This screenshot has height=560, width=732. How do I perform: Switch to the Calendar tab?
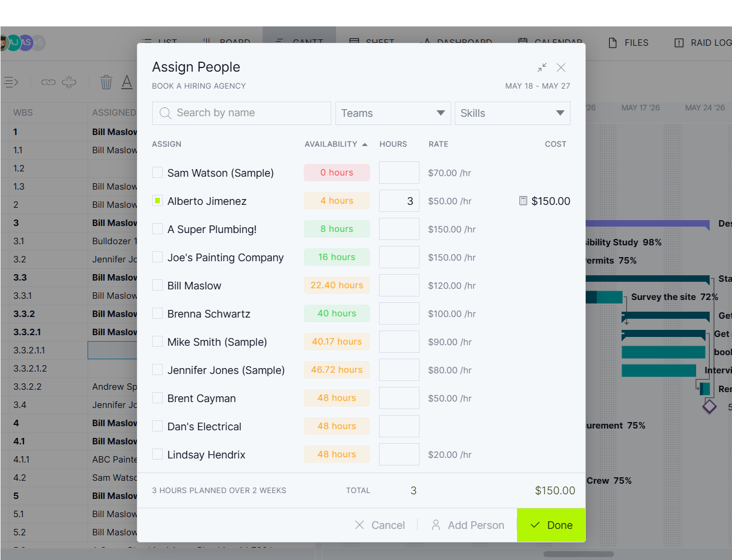click(550, 43)
